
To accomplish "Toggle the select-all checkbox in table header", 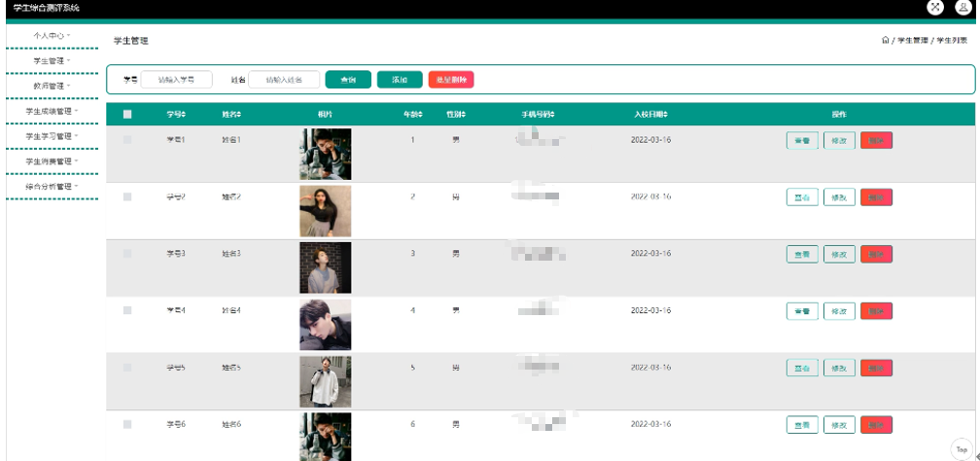I will [x=127, y=115].
